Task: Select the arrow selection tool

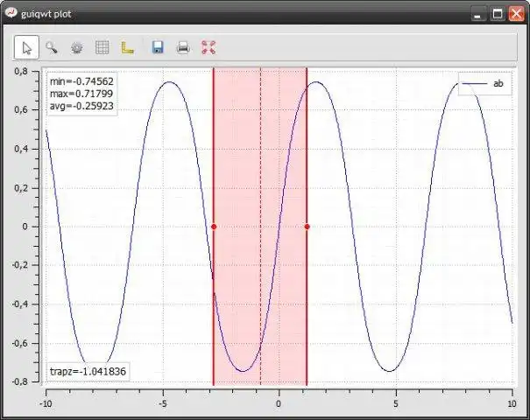Action: (x=26, y=47)
